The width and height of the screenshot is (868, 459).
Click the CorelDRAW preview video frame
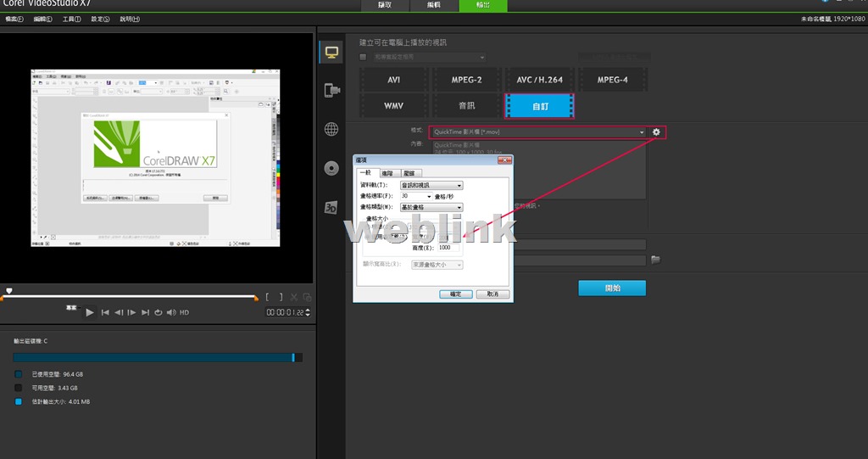pos(156,158)
